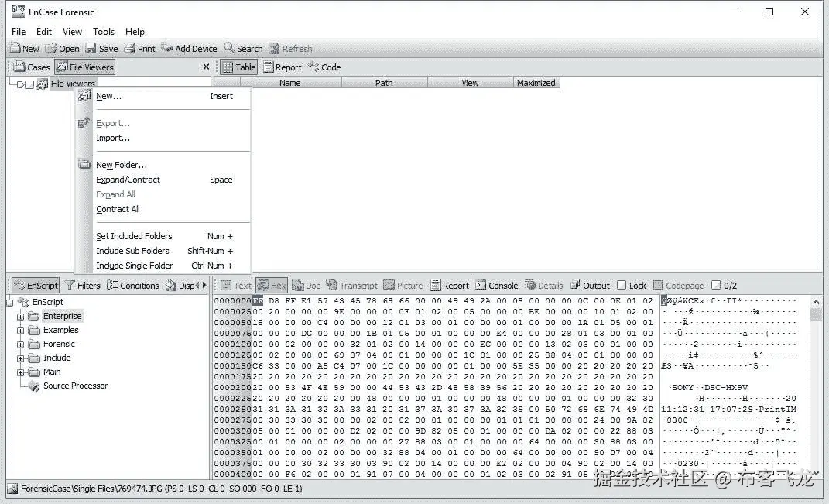Toggle the 0/2 selection checkbox
Image resolution: width=829 pixels, height=504 pixels.
point(716,286)
